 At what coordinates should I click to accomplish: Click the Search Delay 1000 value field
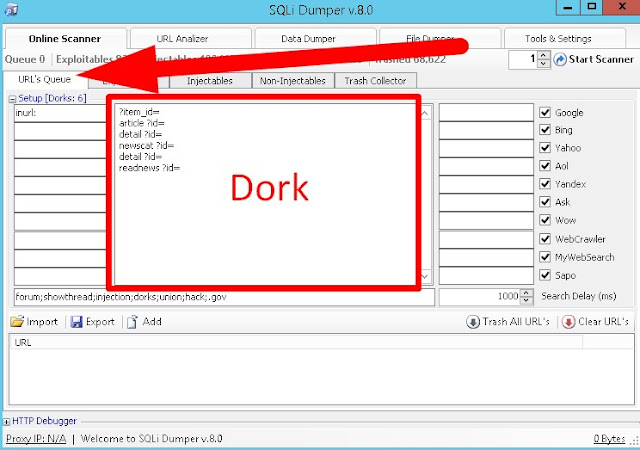[x=480, y=297]
